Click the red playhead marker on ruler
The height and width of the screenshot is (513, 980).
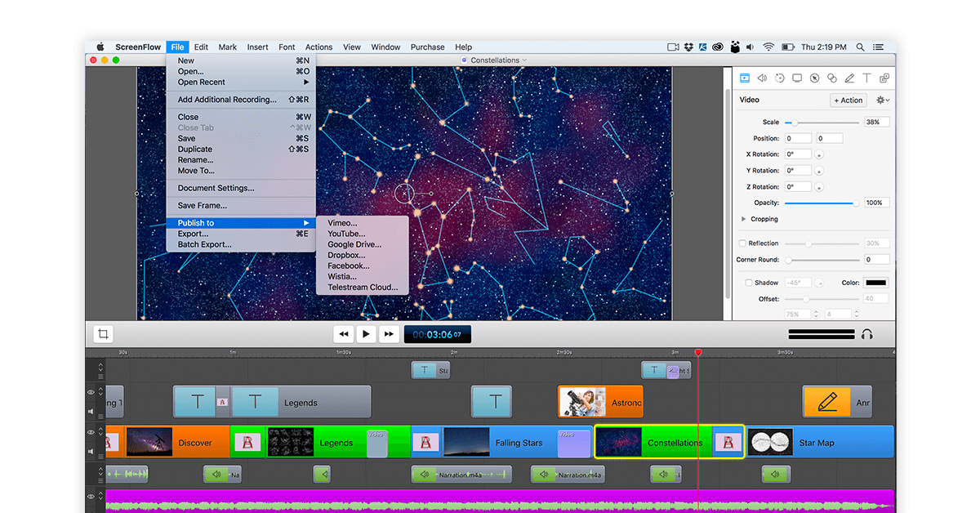point(698,352)
